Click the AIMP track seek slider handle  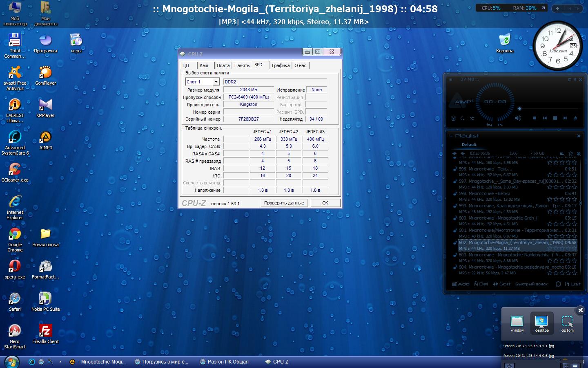519,109
